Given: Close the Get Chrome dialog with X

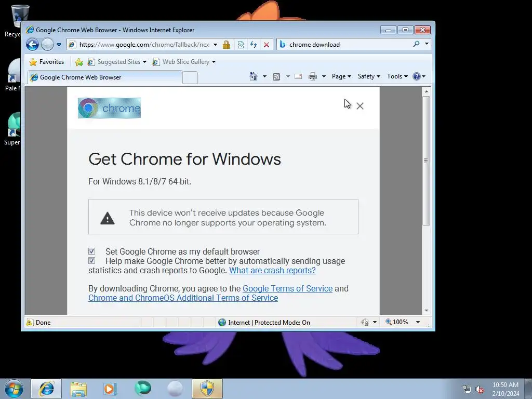Looking at the screenshot, I should point(360,106).
